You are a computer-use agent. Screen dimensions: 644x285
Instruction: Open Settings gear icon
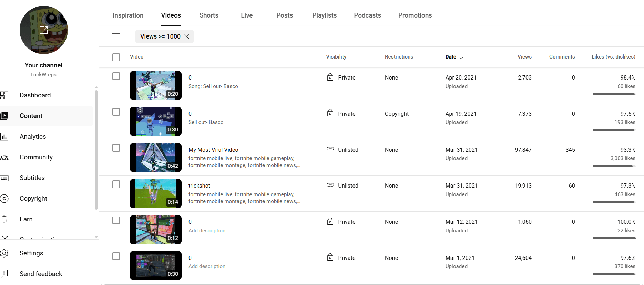(4, 253)
